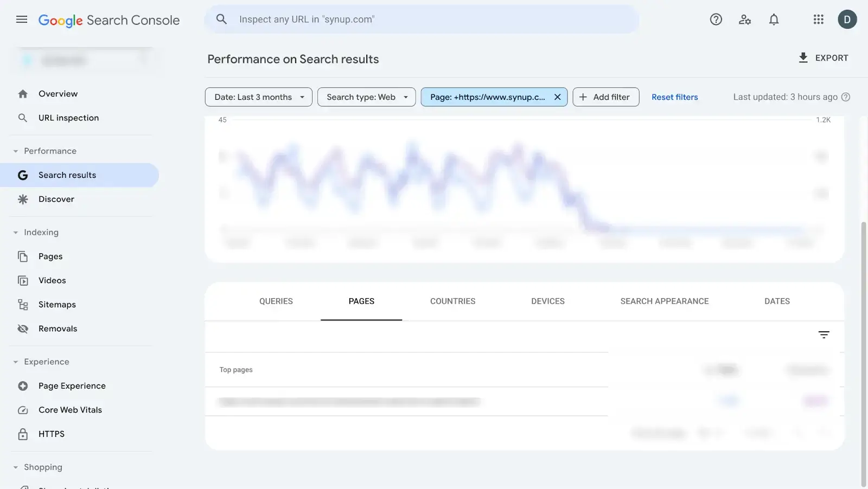868x489 pixels.
Task: Click the Inspect any URL search field
Action: coord(422,20)
